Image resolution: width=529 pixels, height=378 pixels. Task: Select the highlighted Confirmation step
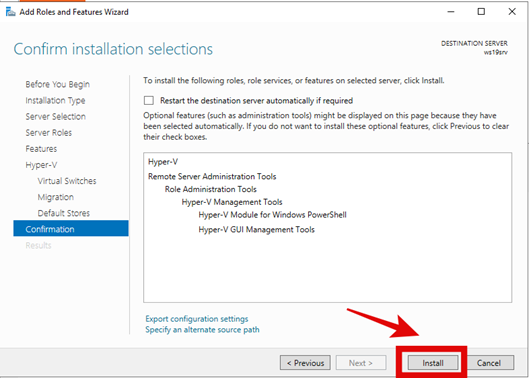coord(71,229)
